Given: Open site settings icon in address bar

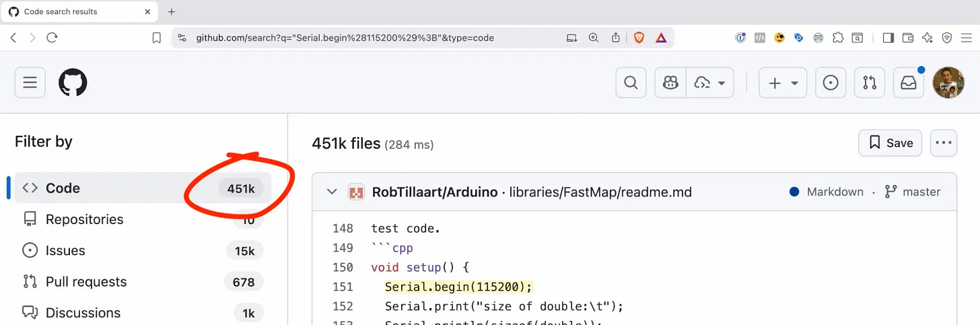Looking at the screenshot, I should pyautogui.click(x=182, y=38).
